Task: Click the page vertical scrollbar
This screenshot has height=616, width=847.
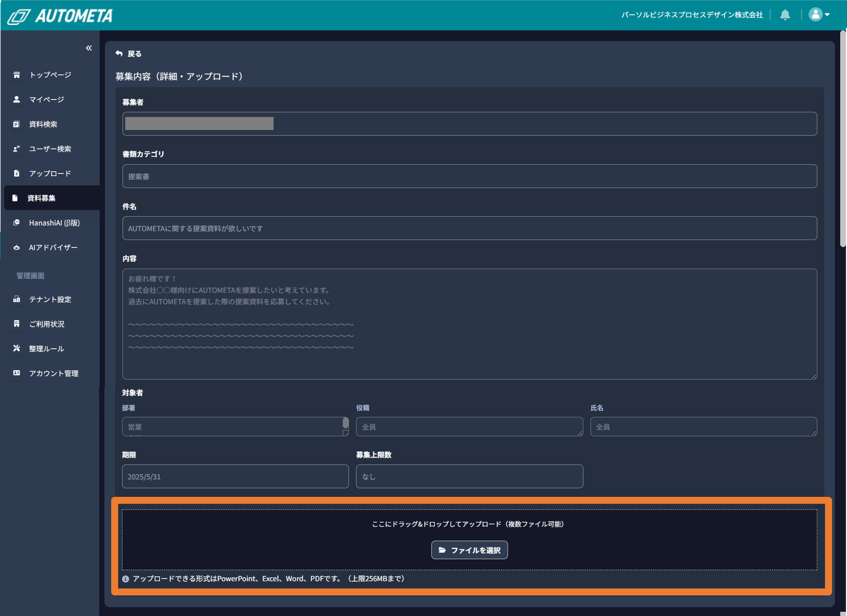Action: [x=843, y=139]
